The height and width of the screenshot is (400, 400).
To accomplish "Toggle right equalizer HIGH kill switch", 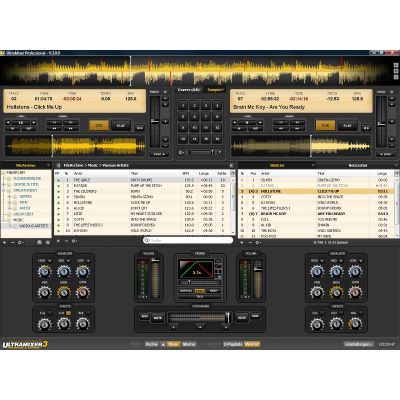I will coord(323,260).
